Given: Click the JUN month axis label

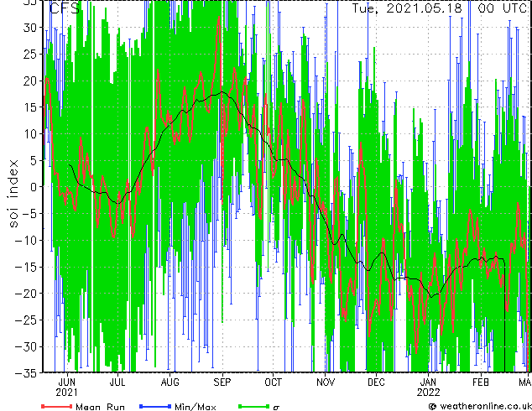Looking at the screenshot, I should tap(67, 382).
